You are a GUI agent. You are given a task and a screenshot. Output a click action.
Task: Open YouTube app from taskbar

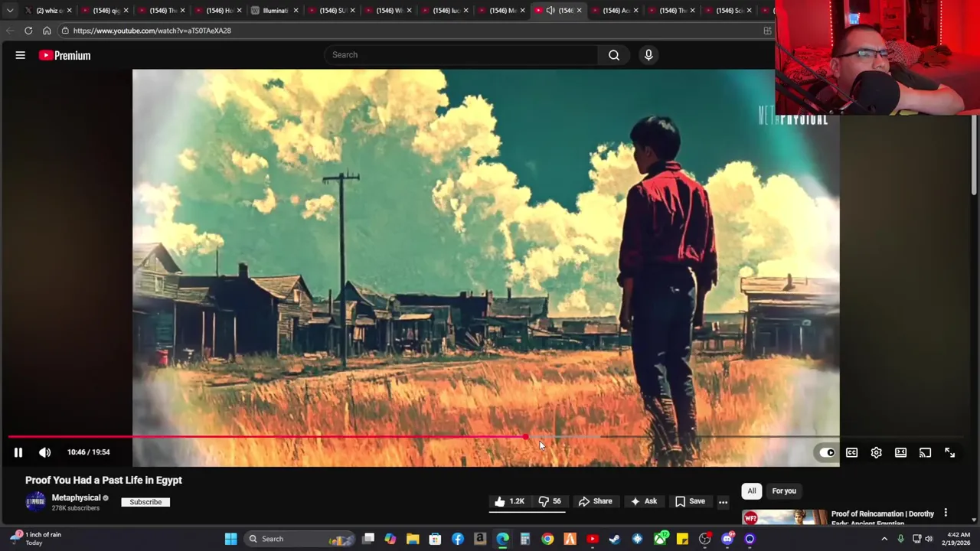(x=593, y=539)
